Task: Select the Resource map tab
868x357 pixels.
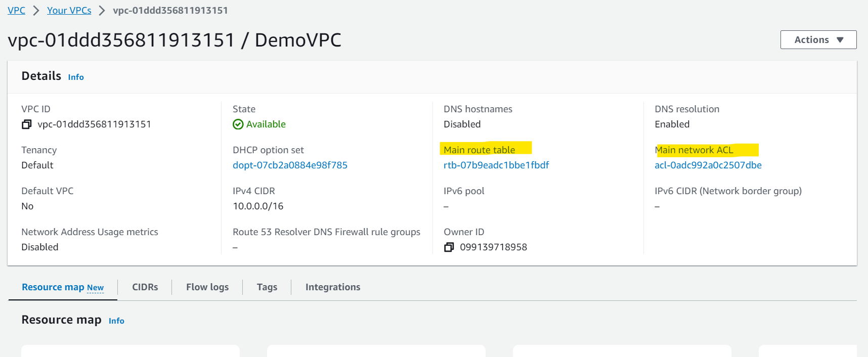Action: point(63,287)
